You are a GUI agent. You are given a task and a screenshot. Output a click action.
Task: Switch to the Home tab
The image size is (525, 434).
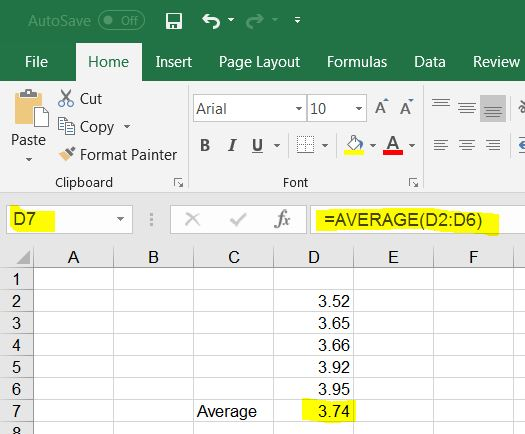coord(108,62)
